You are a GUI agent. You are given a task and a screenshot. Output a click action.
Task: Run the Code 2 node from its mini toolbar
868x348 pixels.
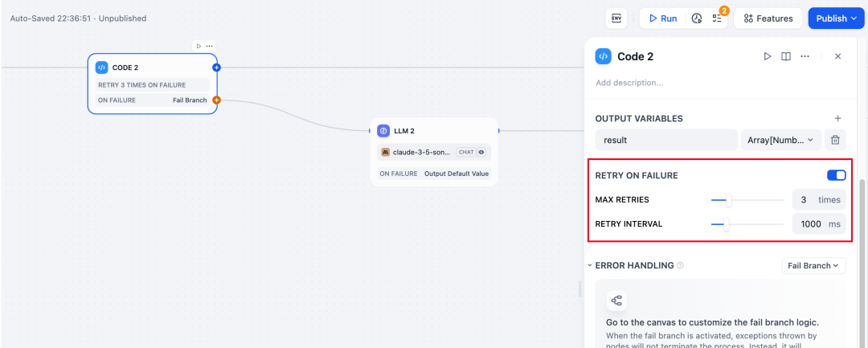pyautogui.click(x=199, y=46)
